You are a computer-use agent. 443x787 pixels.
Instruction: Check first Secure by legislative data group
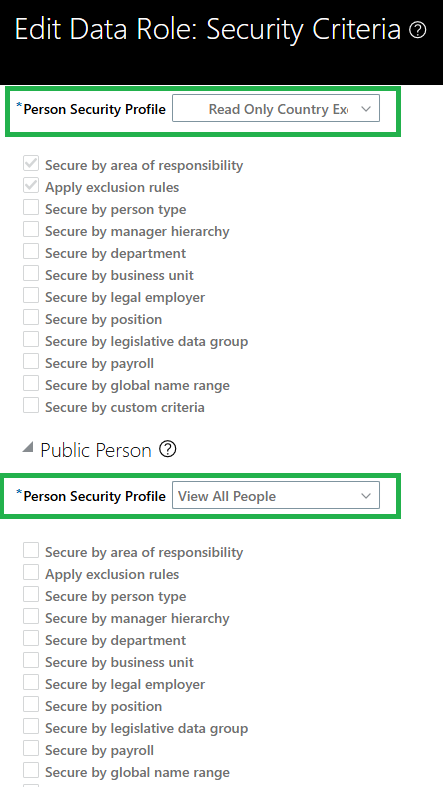click(31, 340)
